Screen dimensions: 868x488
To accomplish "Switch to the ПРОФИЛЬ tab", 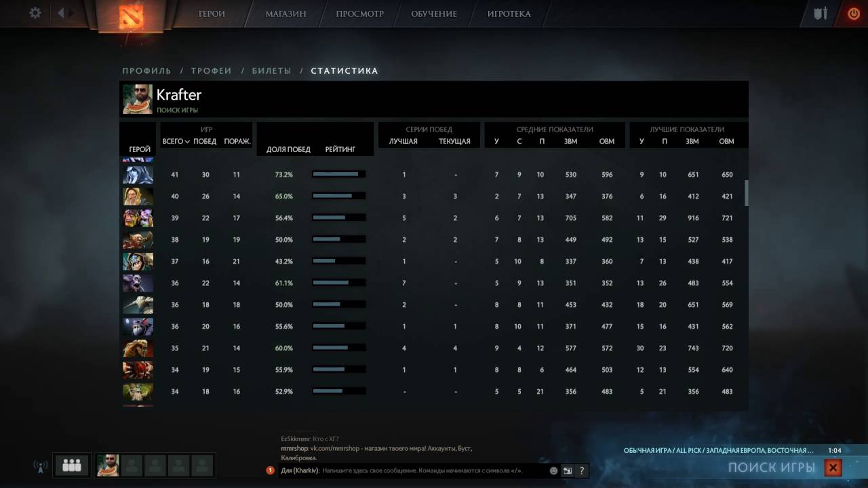I will 147,70.
